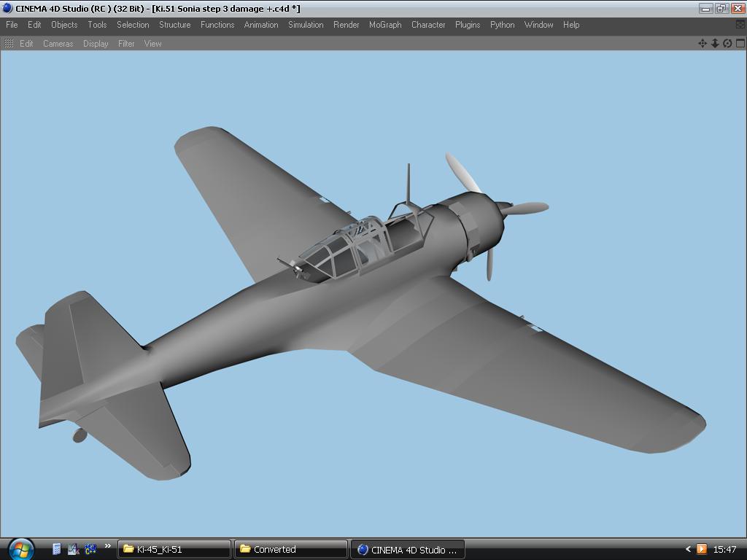Open the viewport Display dropdown menu
The width and height of the screenshot is (747, 560).
click(x=96, y=44)
